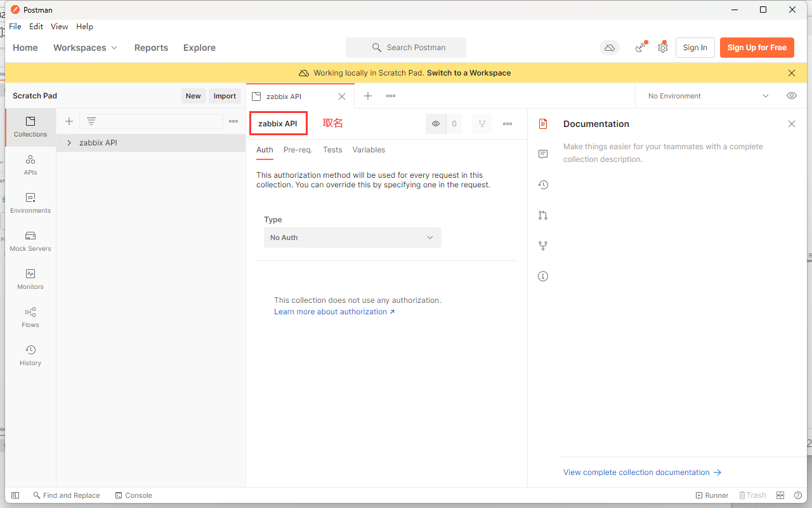Toggle sidebar visibility in status bar
Image resolution: width=812 pixels, height=508 pixels.
pyautogui.click(x=16, y=495)
